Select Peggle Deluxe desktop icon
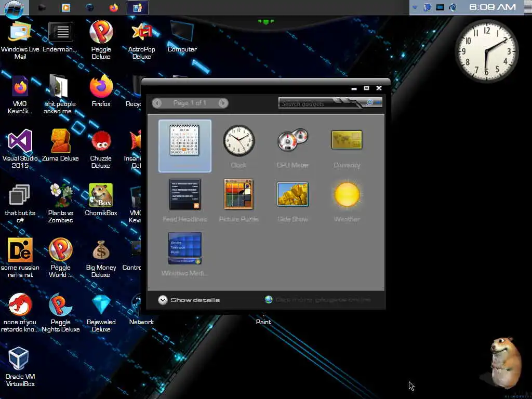The height and width of the screenshot is (399, 532). click(x=101, y=40)
